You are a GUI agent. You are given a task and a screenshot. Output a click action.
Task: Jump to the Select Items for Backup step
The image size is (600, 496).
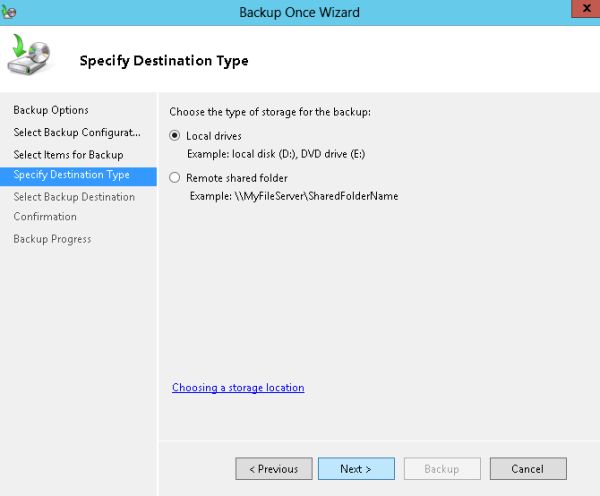tap(68, 155)
